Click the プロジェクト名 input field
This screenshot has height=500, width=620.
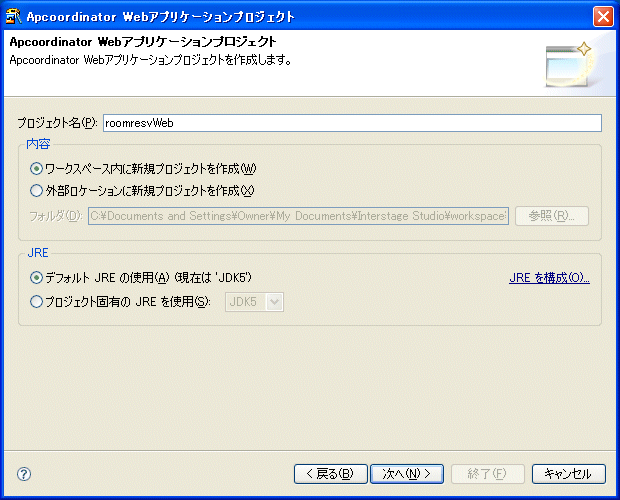[x=352, y=123]
